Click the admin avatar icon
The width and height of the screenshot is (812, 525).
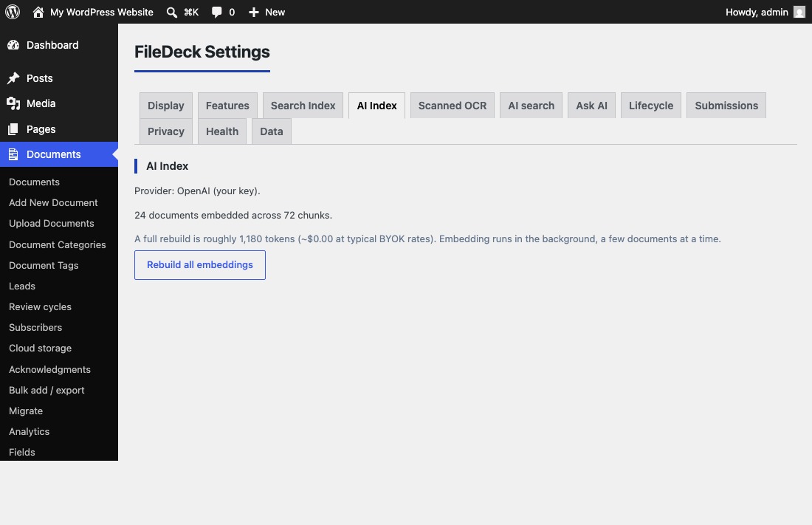tap(799, 12)
